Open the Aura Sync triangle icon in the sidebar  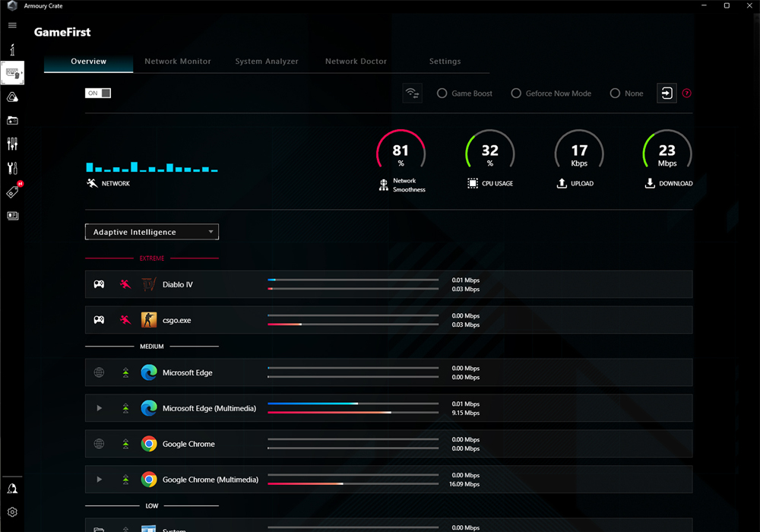pos(12,97)
